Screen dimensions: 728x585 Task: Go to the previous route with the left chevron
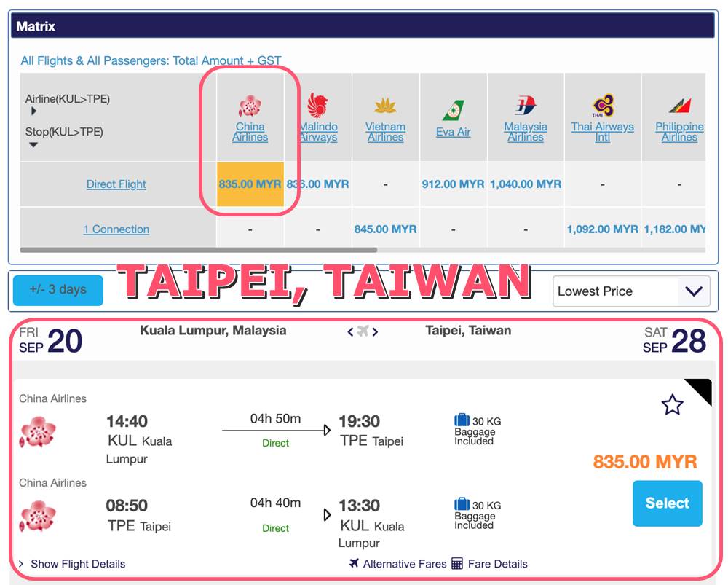(x=351, y=331)
